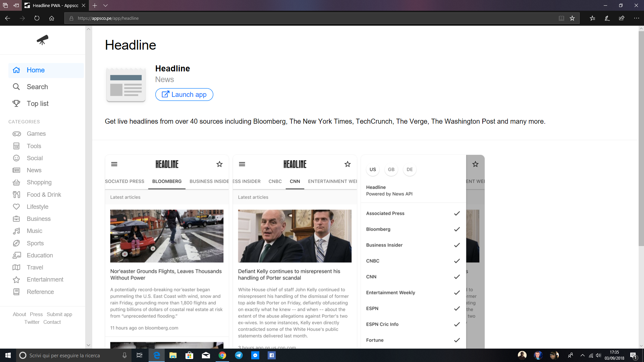Open the Favorites hub icon

point(593,18)
